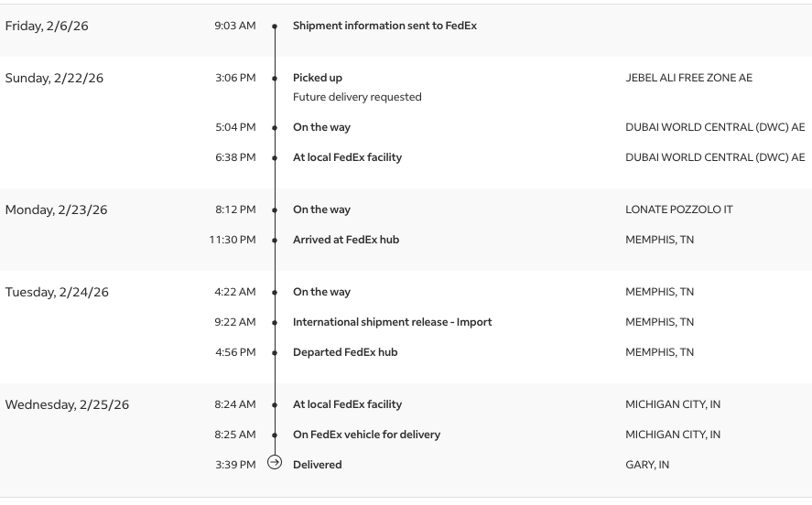Click the timeline dot for Arrived at FedEx hub
This screenshot has height=505, width=812.
[275, 241]
